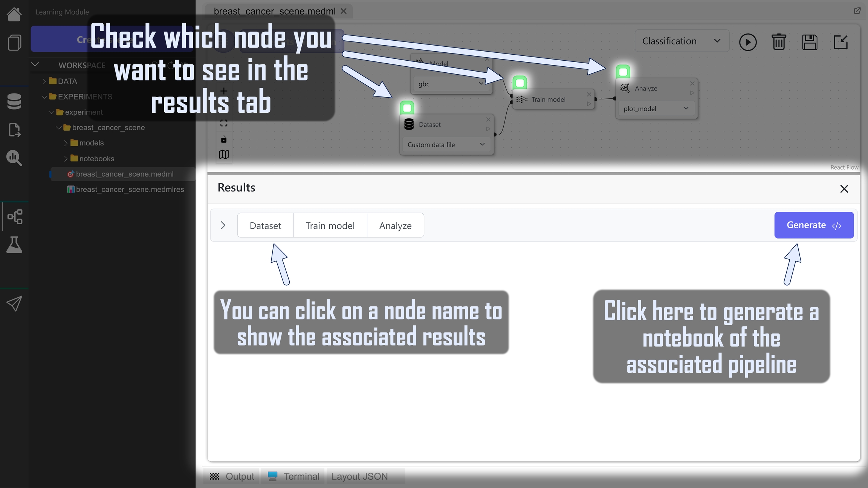Open the Home icon in sidebar

14,14
